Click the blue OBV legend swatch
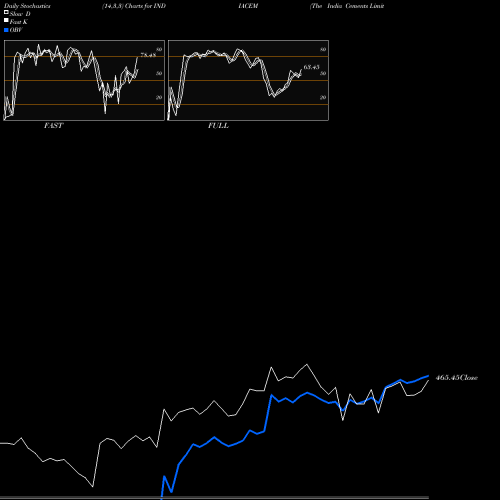This screenshot has height=500, width=500. click(x=6, y=30)
